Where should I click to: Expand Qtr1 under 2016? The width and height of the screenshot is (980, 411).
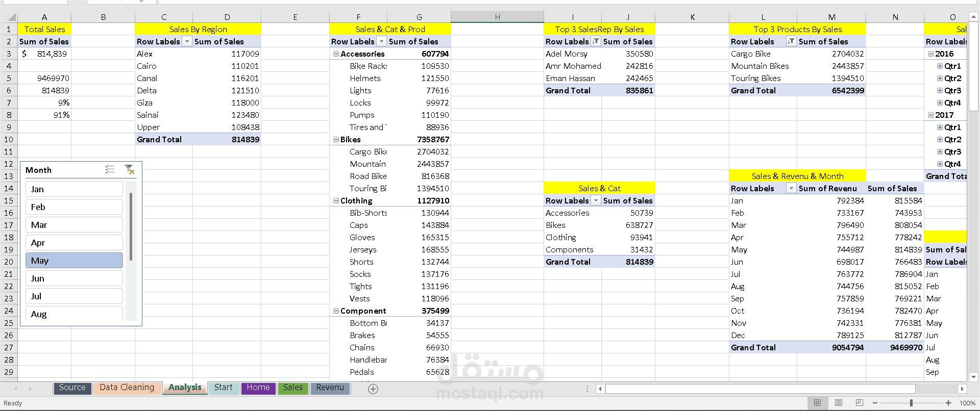(x=940, y=66)
